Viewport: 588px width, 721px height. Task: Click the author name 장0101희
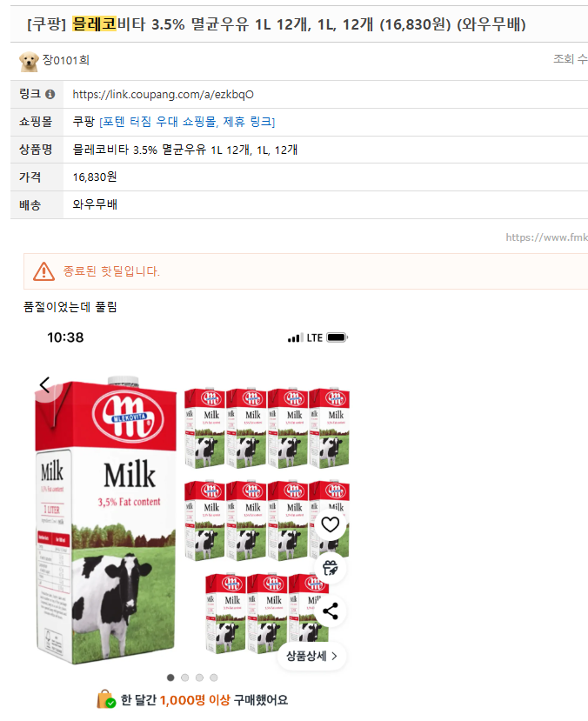(x=66, y=60)
